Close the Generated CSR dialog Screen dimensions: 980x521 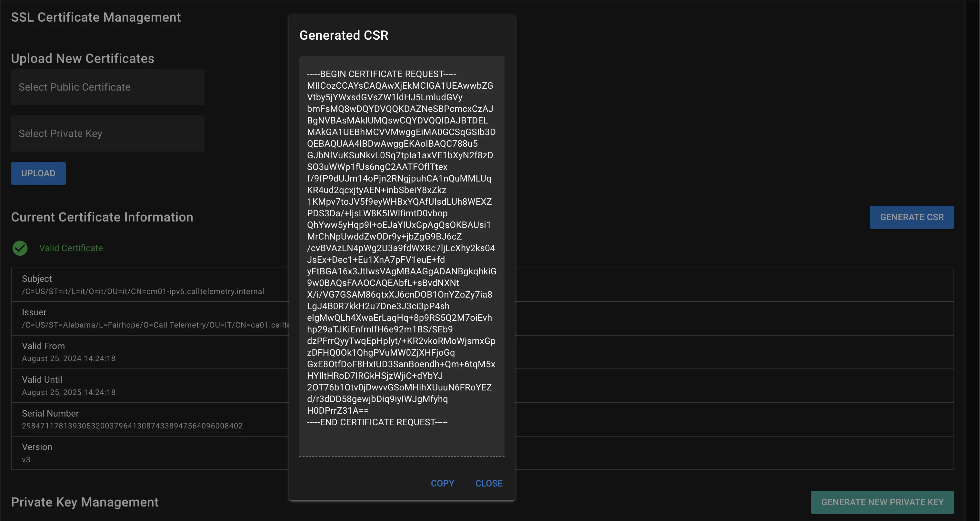489,483
